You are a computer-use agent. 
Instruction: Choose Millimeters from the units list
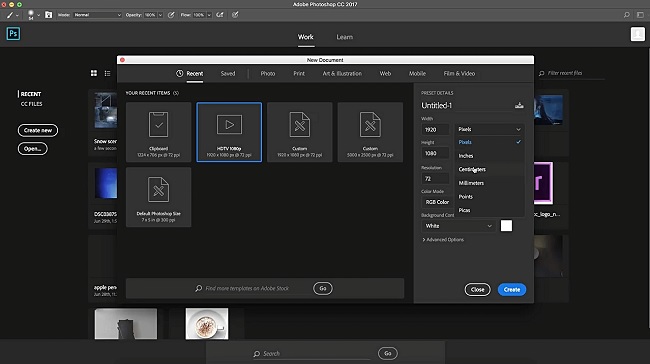(489, 183)
